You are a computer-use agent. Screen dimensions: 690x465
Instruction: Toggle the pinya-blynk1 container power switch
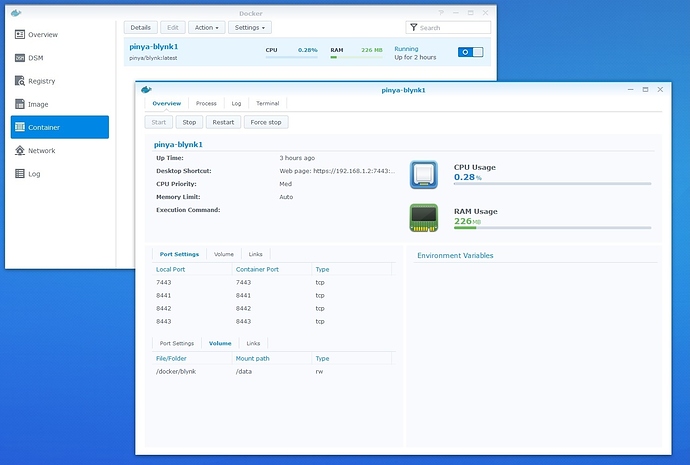pos(470,52)
